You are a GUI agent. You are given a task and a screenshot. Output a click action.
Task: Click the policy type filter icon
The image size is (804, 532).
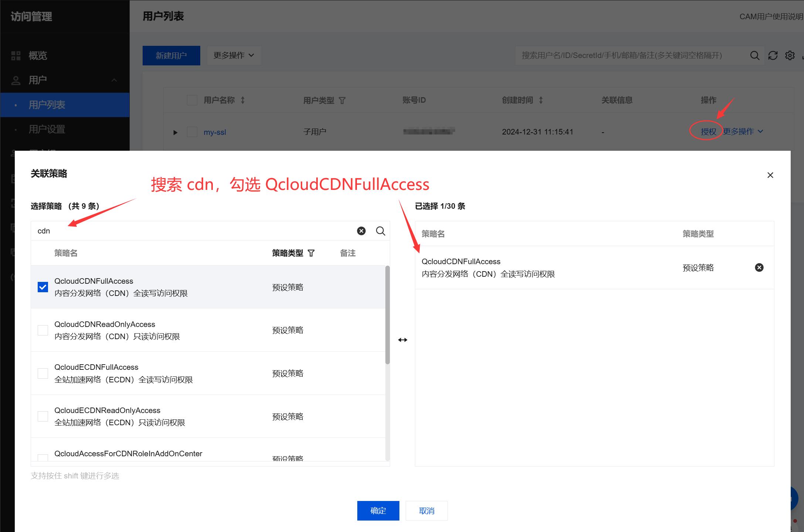coord(311,253)
